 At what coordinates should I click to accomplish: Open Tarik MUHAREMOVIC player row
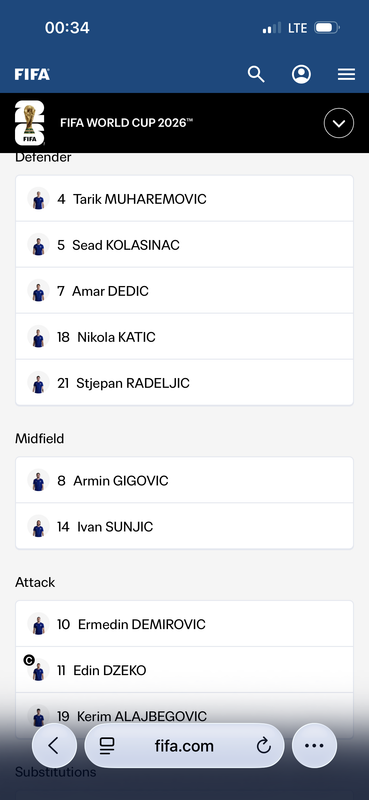[184, 198]
